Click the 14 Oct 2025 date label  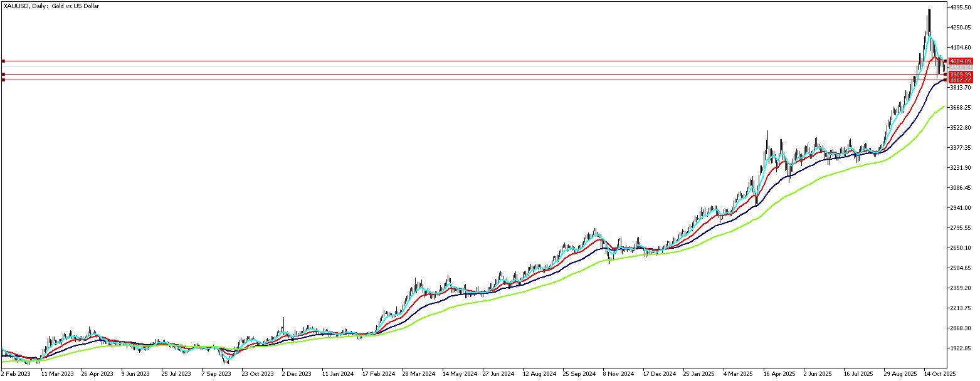[x=940, y=373]
